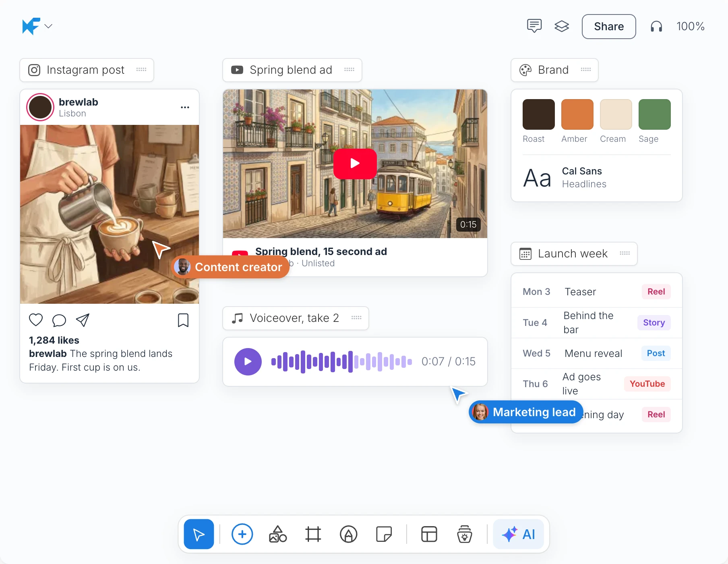This screenshot has height=564, width=728.
Task: Select the text pen circle tool
Action: [x=348, y=534]
